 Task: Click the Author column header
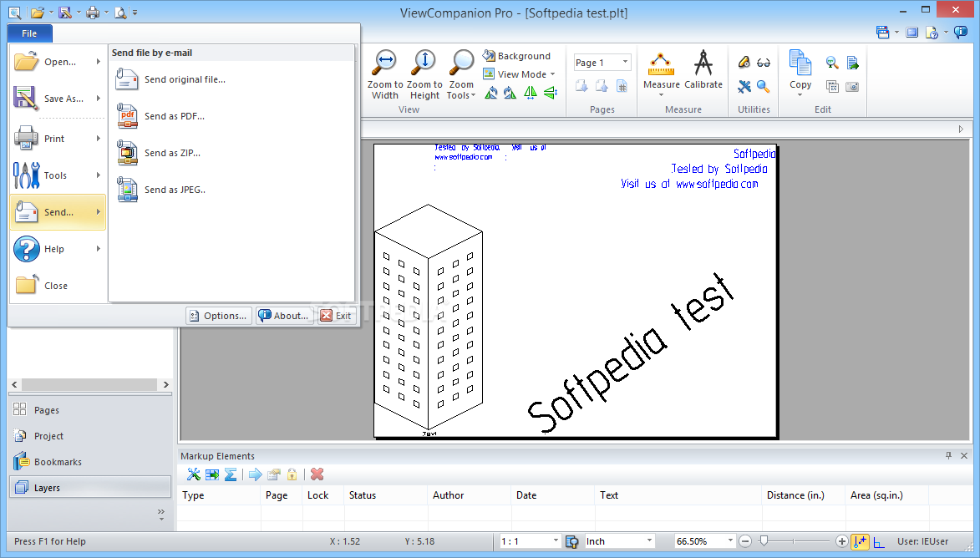click(470, 495)
